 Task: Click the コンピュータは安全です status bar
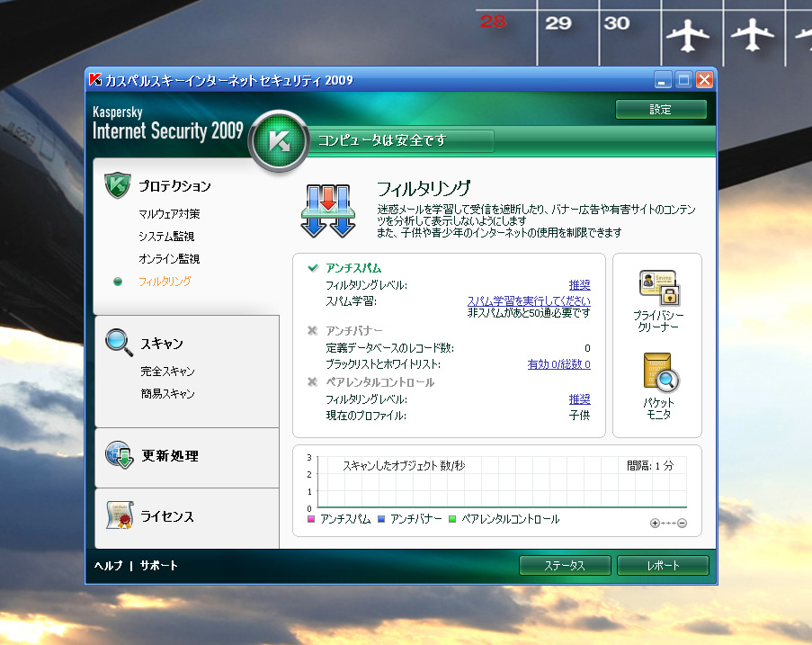pos(401,140)
